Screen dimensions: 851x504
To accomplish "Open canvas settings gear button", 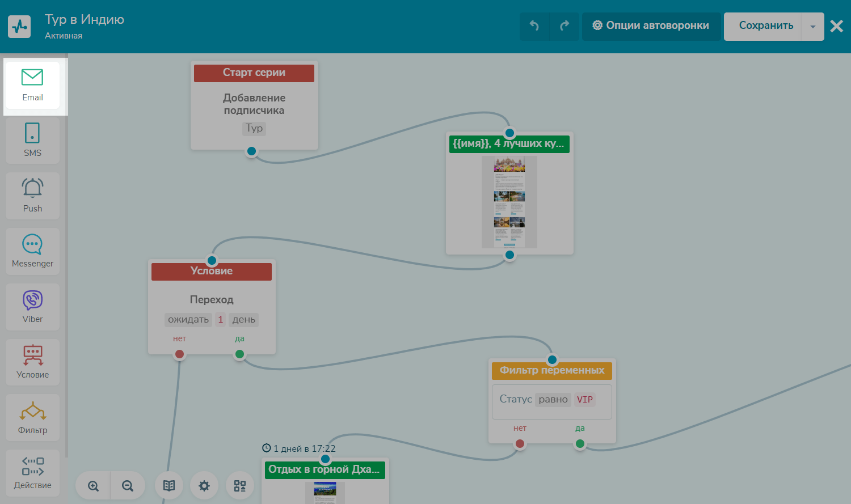I will pos(204,486).
